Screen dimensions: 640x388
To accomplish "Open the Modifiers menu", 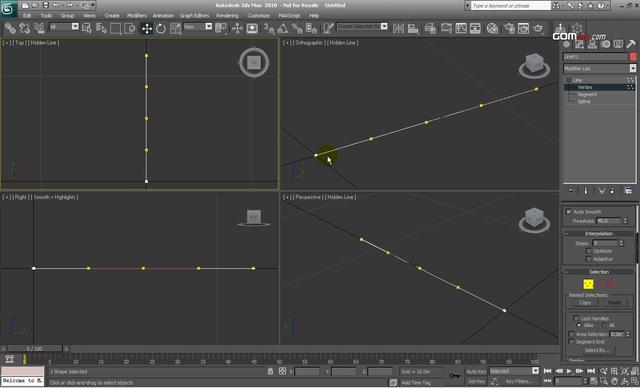I will click(x=137, y=16).
